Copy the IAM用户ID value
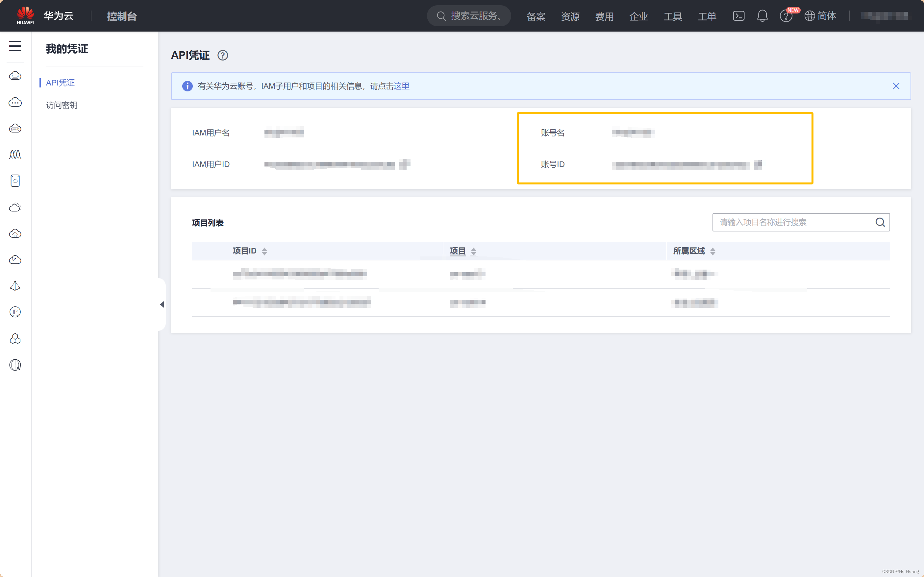Viewport: 924px width, 577px height. click(x=404, y=164)
